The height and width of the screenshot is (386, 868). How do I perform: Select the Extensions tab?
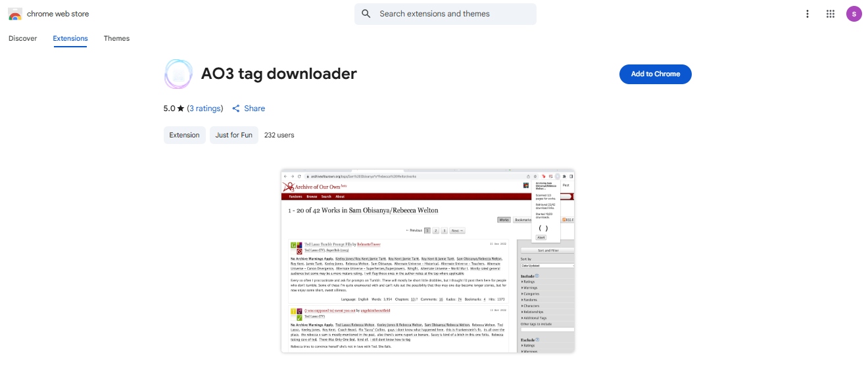pyautogui.click(x=70, y=38)
